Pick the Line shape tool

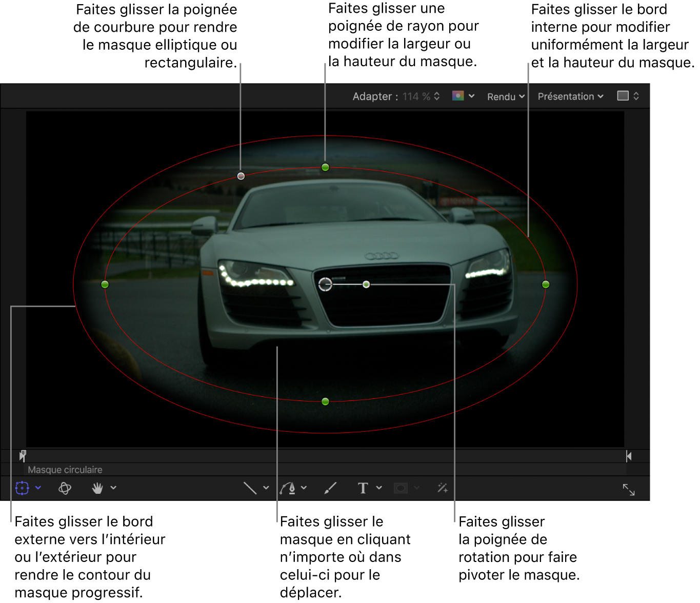pyautogui.click(x=250, y=488)
